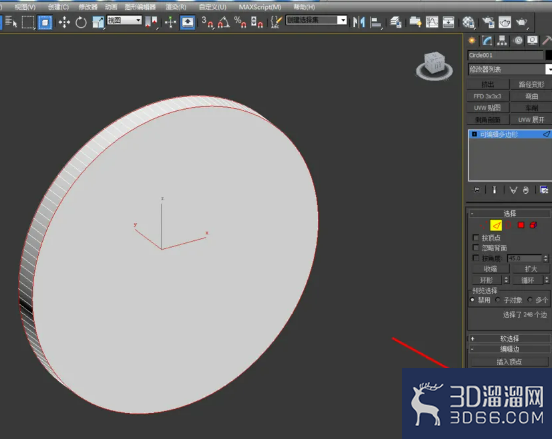Collapse the 选择 Selection rollout
Viewport: 552px width, 439px height.
point(509,213)
